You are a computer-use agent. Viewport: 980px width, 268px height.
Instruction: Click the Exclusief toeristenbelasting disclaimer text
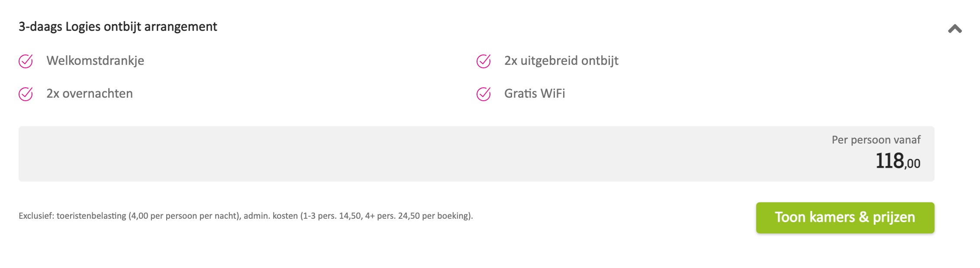(x=246, y=216)
